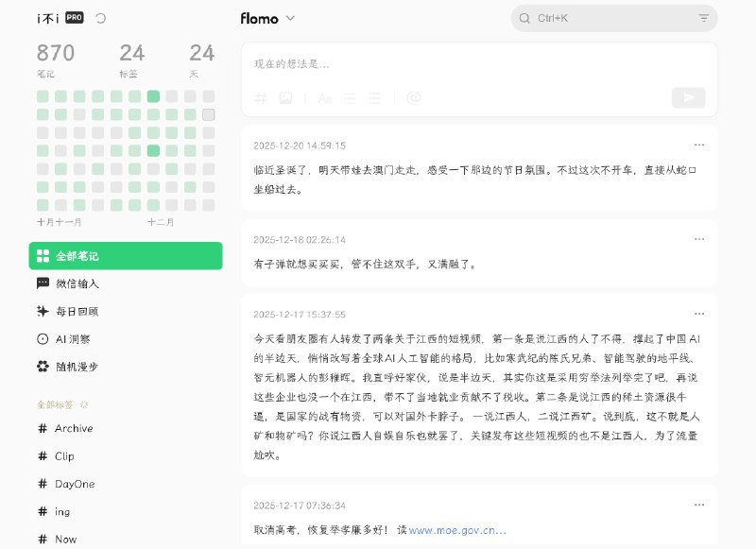Open the options menu on the 2025-12-20 memo
Screen dimensions: 756x549
click(699, 144)
